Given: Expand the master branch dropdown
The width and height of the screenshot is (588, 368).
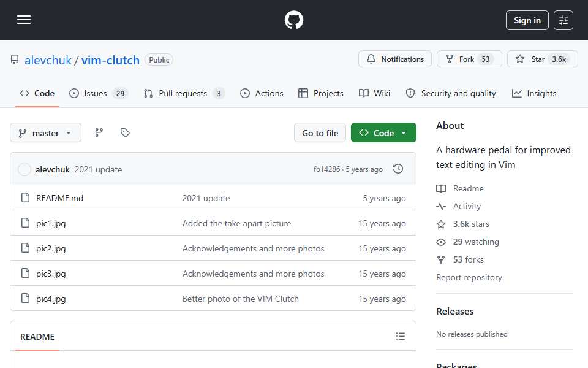Looking at the screenshot, I should point(45,133).
